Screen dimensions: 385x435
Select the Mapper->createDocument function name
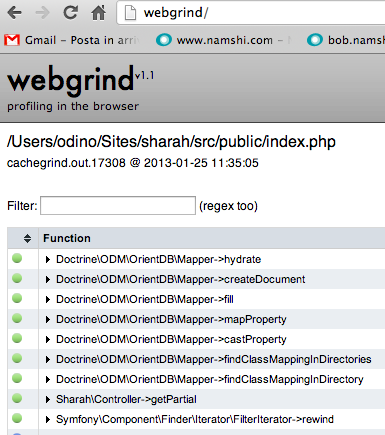(x=180, y=279)
